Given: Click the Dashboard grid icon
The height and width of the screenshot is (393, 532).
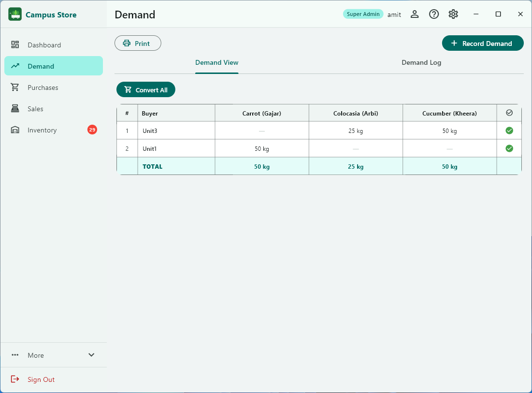Looking at the screenshot, I should [x=15, y=44].
